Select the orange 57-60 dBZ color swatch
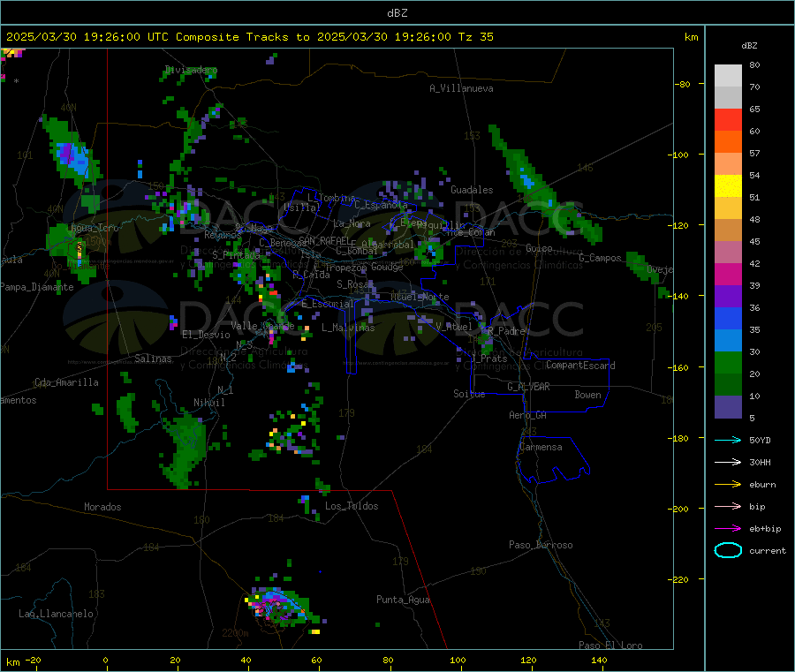This screenshot has width=795, height=672. [x=728, y=142]
